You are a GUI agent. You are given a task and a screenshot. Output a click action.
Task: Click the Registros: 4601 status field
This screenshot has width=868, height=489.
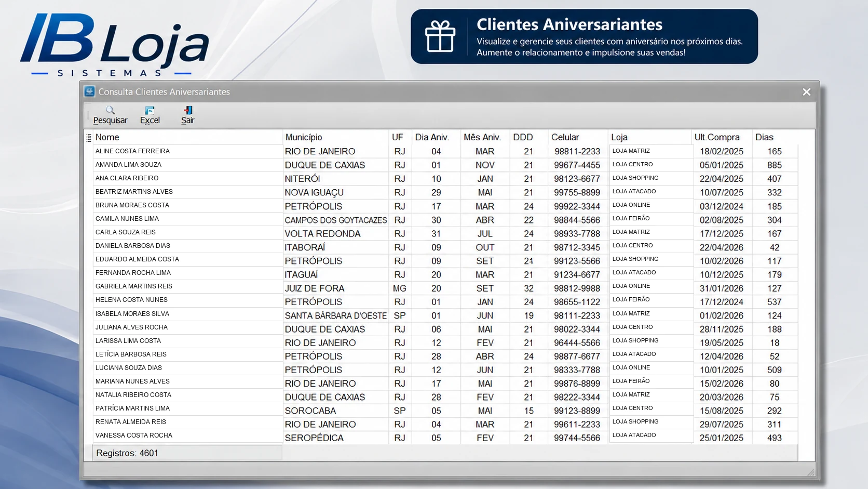(x=187, y=453)
